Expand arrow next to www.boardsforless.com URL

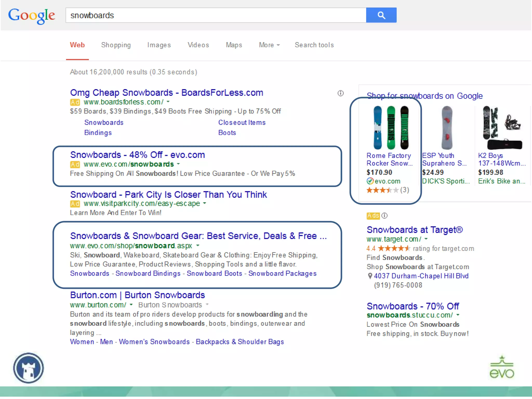coord(168,102)
